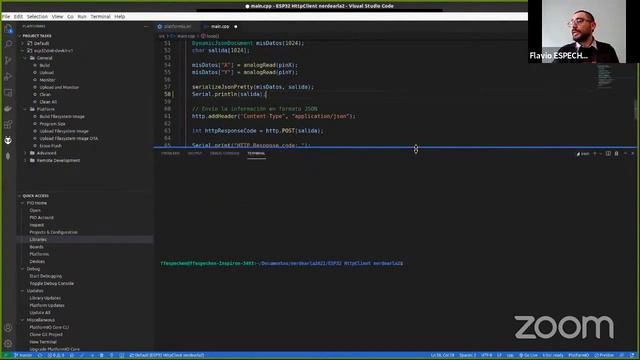Viewport: 640px width, 360px height.
Task: Open the File menu
Action: coord(6,17)
